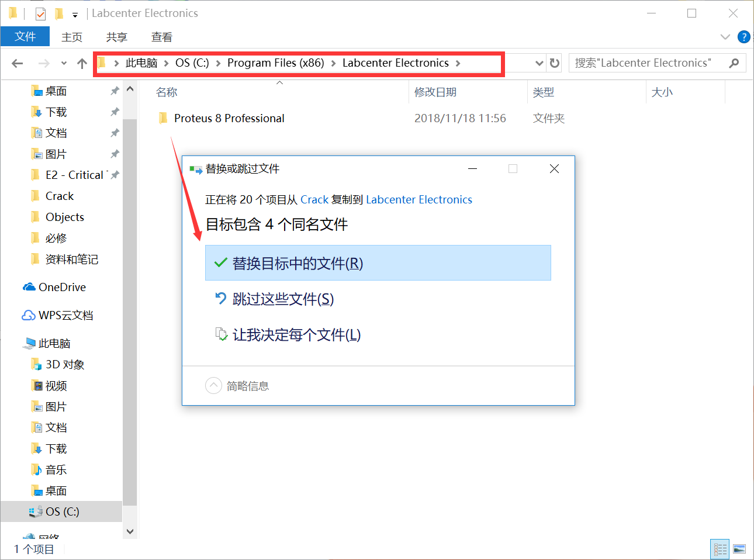The image size is (754, 560).
Task: Click the Back navigation arrow
Action: pyautogui.click(x=18, y=63)
